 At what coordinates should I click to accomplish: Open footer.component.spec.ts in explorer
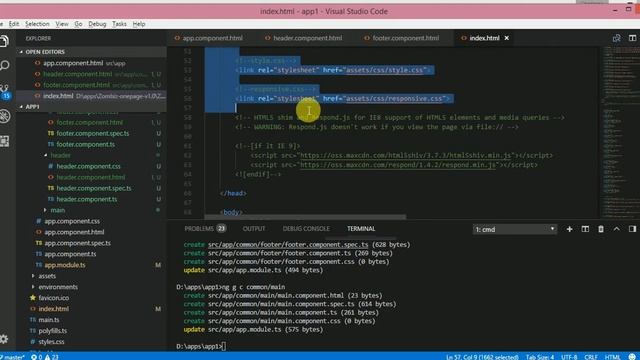[93, 133]
